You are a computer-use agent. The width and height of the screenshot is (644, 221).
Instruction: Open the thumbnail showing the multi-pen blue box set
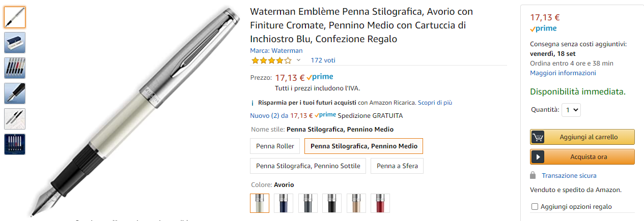click(x=15, y=144)
